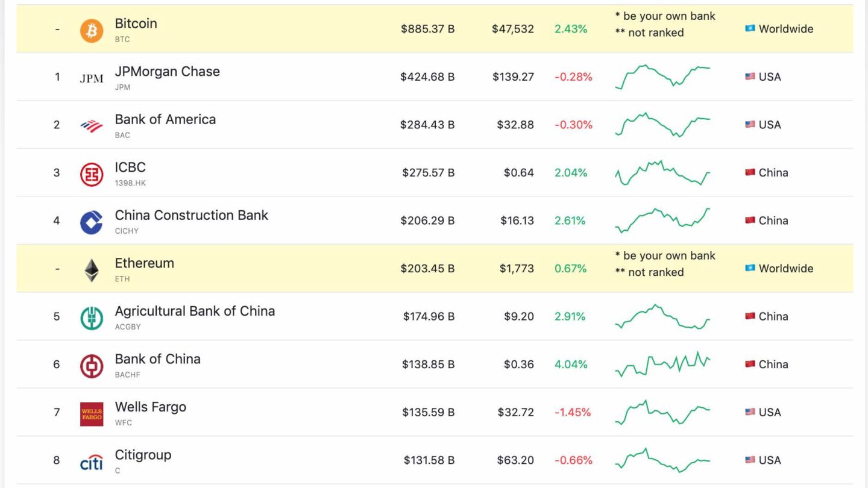Click the Ethereum diamond logo
The width and height of the screenshot is (868, 488).
(x=92, y=270)
